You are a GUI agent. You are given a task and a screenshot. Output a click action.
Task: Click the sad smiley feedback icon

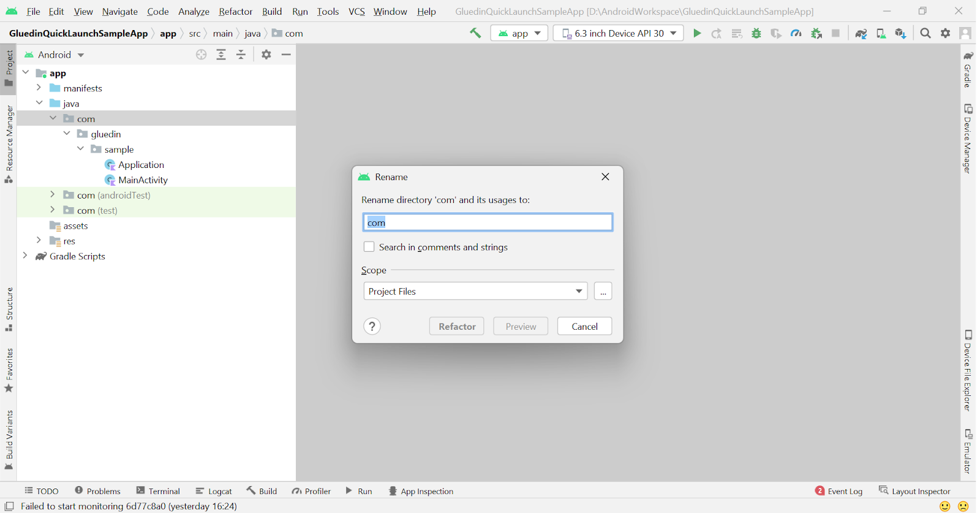click(963, 506)
